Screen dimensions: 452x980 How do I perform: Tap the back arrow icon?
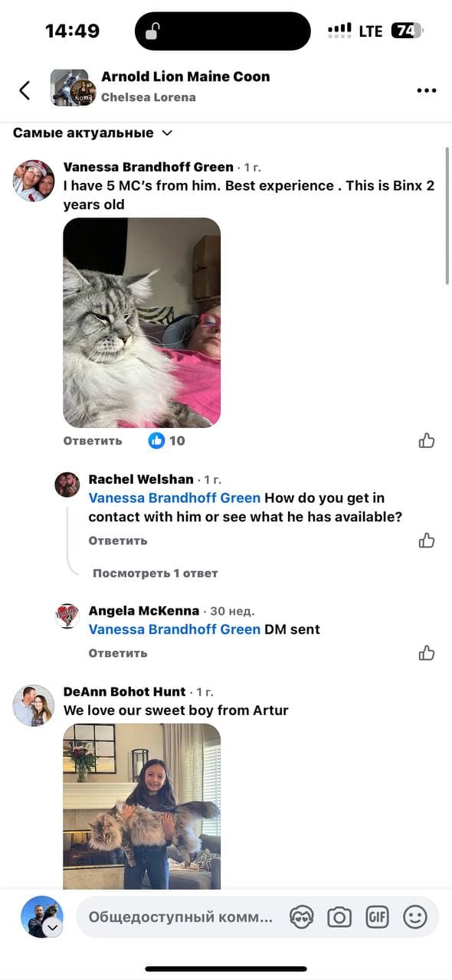[25, 90]
